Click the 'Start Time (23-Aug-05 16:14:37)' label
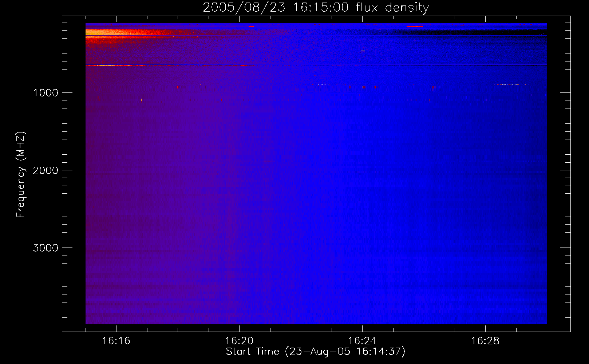Image resolution: width=589 pixels, height=364 pixels. (316, 352)
